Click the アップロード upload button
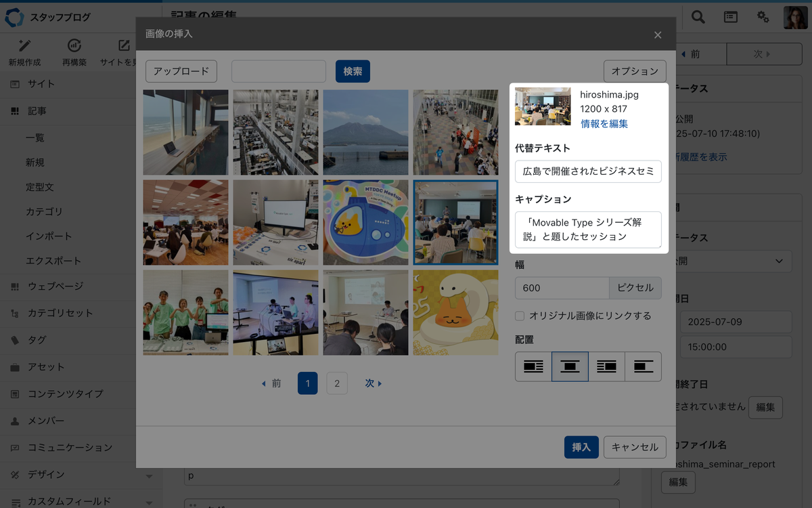 click(181, 71)
